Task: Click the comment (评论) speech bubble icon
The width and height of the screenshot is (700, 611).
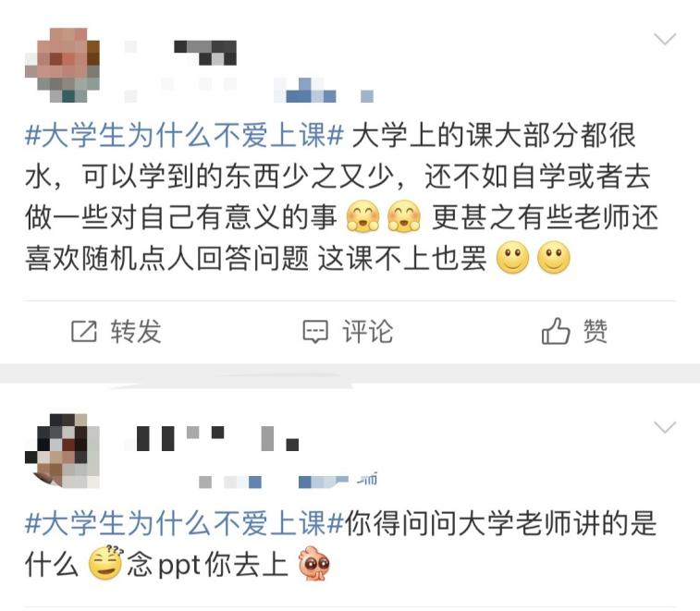Action: pos(315,332)
